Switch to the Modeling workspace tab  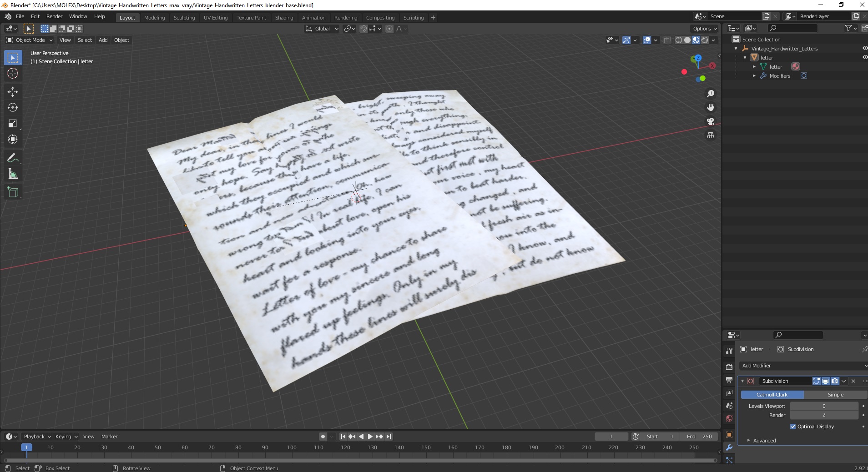click(154, 18)
